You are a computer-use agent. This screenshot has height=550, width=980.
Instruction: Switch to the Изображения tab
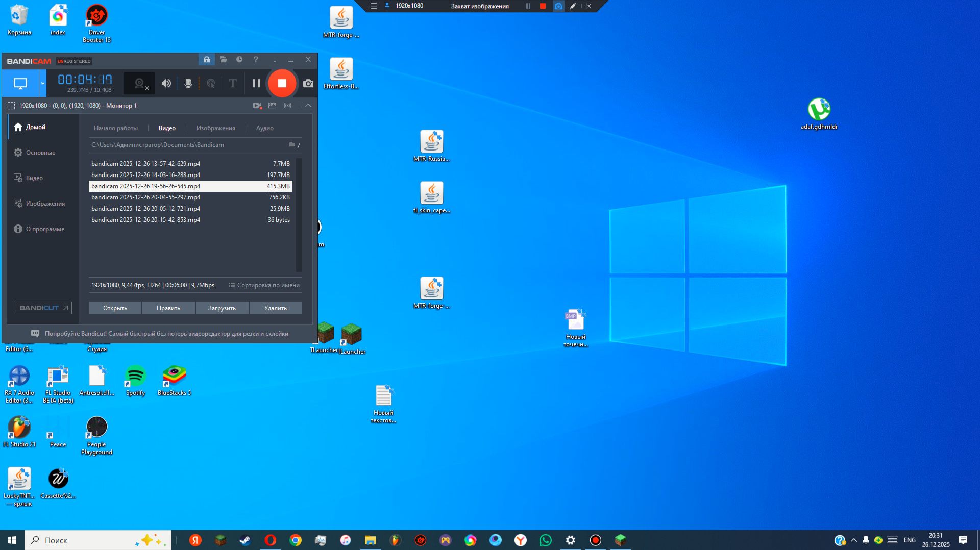[215, 128]
